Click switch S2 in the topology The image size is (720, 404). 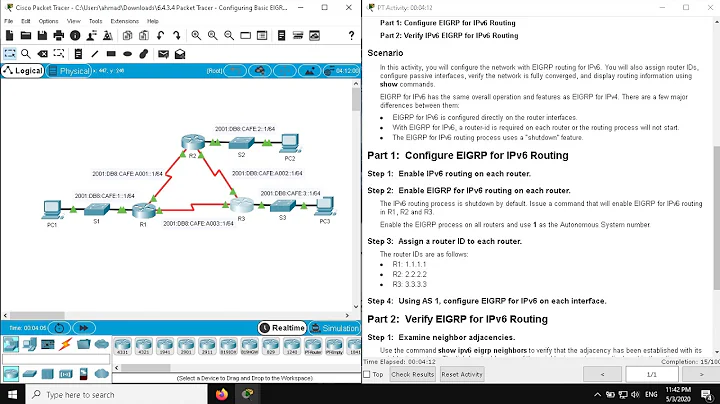[x=242, y=143]
